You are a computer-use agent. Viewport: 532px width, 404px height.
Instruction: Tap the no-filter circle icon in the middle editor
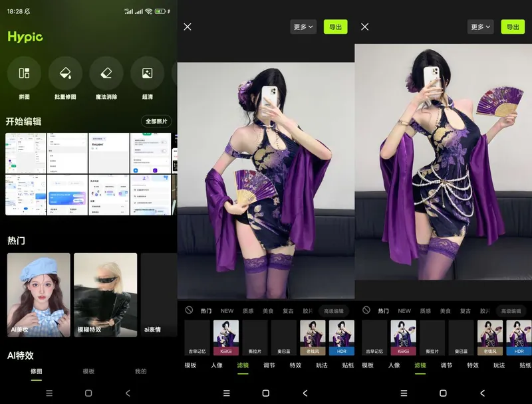pos(190,310)
